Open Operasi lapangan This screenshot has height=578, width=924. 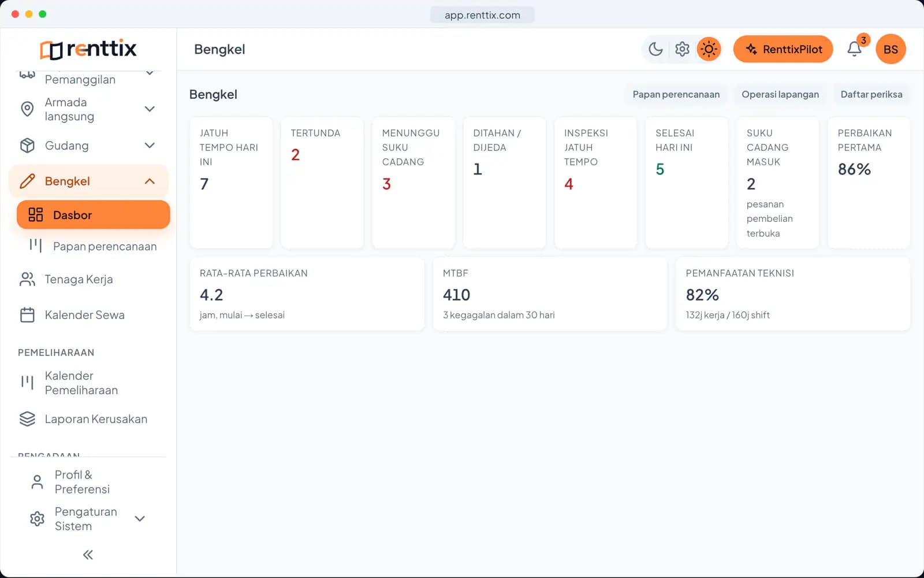(780, 94)
